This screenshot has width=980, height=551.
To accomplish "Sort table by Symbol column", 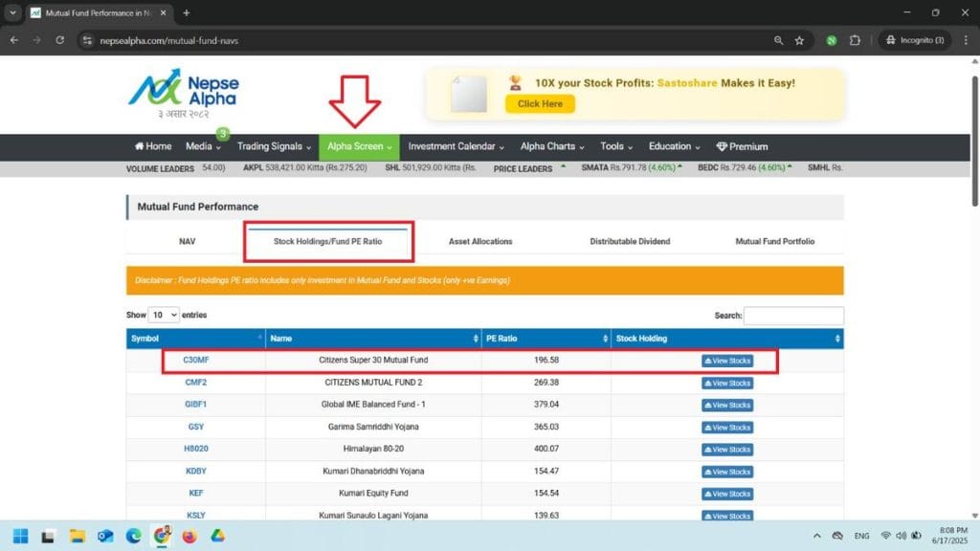I will pos(195,338).
